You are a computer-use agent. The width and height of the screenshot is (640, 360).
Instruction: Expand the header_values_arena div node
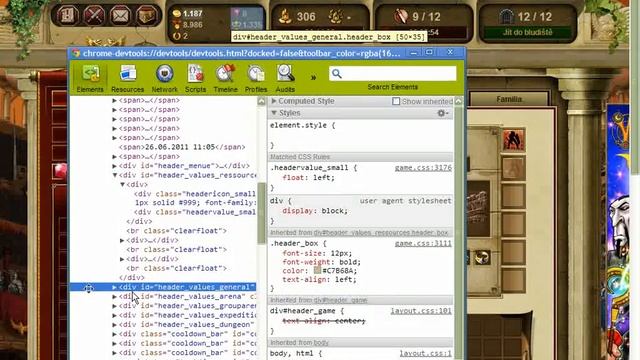click(115, 297)
